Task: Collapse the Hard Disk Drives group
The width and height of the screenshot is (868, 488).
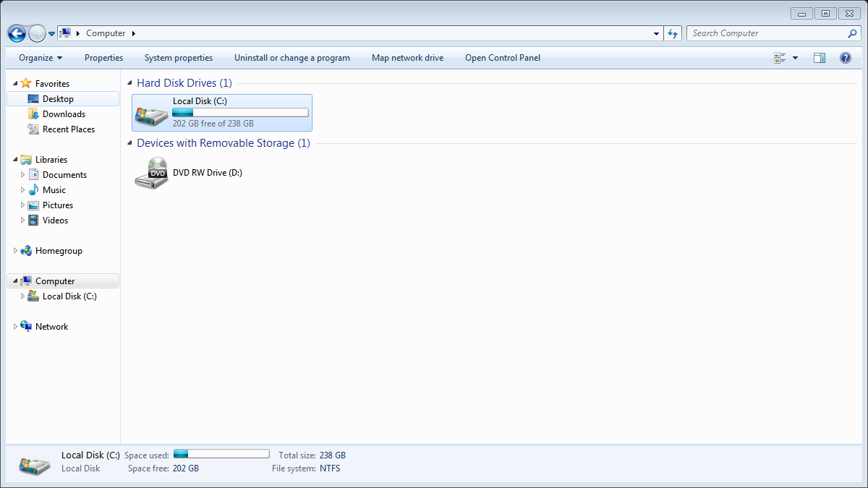Action: point(129,83)
